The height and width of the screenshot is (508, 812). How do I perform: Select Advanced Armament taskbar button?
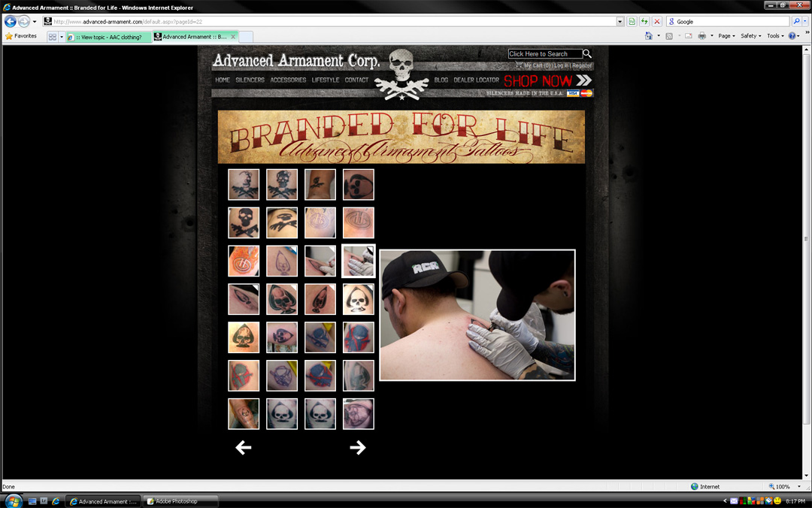[103, 501]
